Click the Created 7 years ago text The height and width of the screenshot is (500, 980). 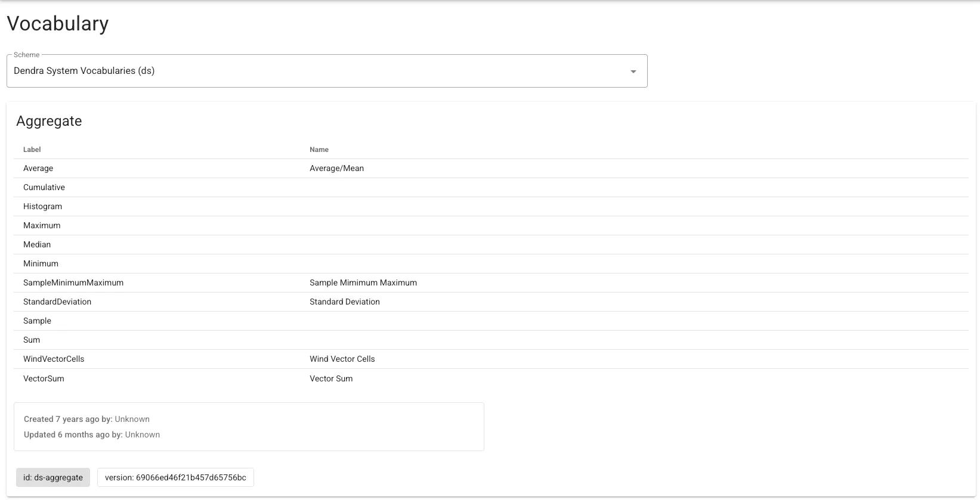point(86,420)
